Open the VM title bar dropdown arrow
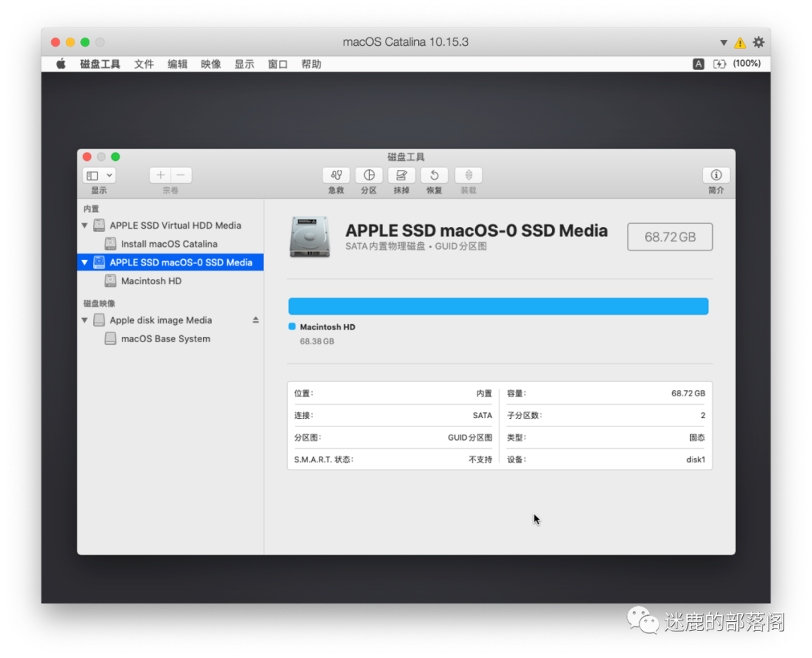This screenshot has height=658, width=812. pos(723,42)
